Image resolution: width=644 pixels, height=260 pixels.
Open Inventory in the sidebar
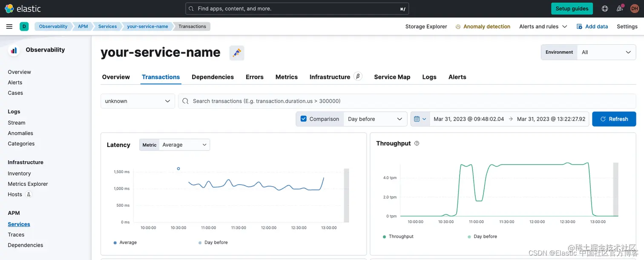coord(19,173)
